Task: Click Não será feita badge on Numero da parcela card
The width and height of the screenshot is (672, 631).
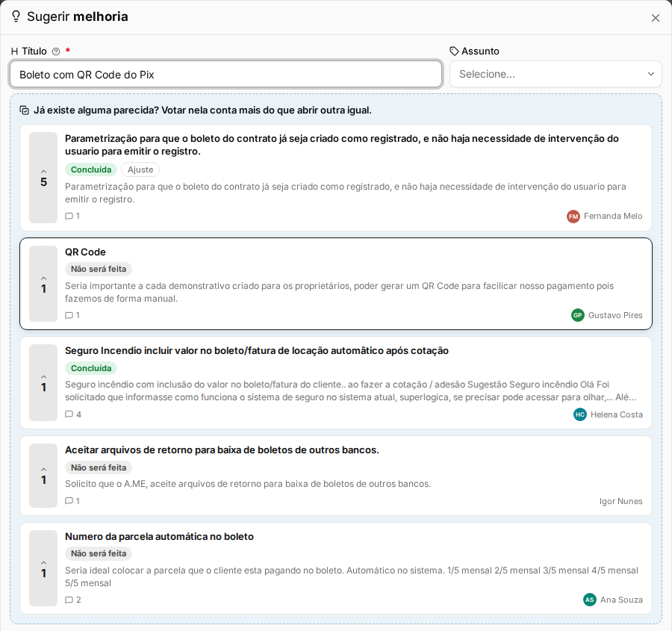Action: point(99,554)
